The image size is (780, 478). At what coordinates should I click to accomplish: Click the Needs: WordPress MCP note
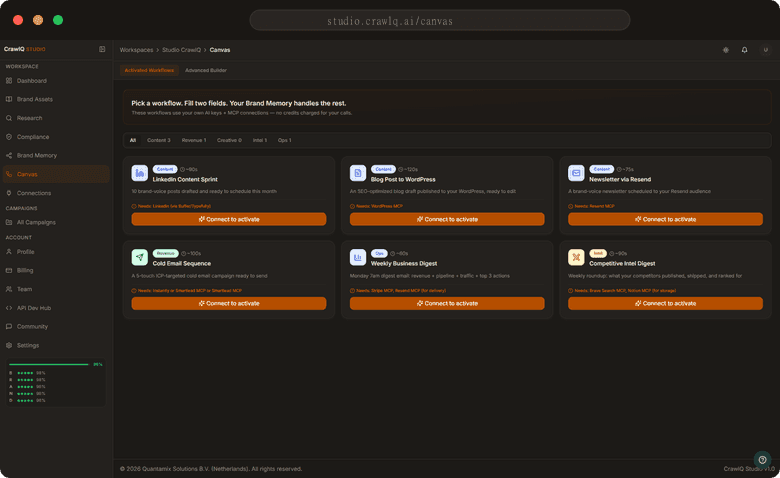[376, 206]
